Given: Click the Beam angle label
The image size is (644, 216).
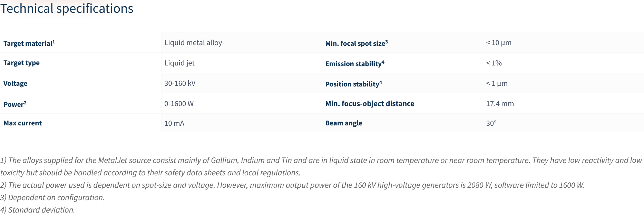Looking at the screenshot, I should pos(344,123).
